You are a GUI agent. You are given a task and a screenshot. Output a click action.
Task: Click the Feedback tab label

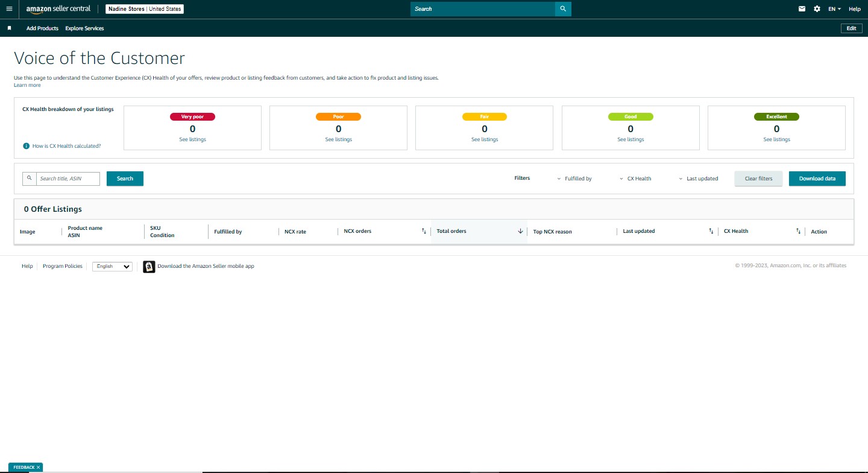(24, 468)
